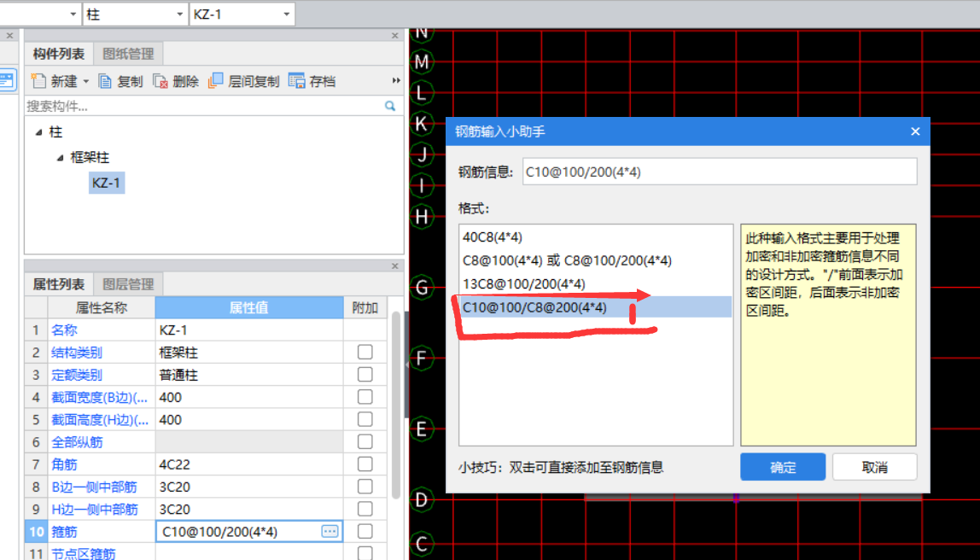
Task: Toggle 附加 checkbox for 截面宽度 row
Action: (365, 397)
